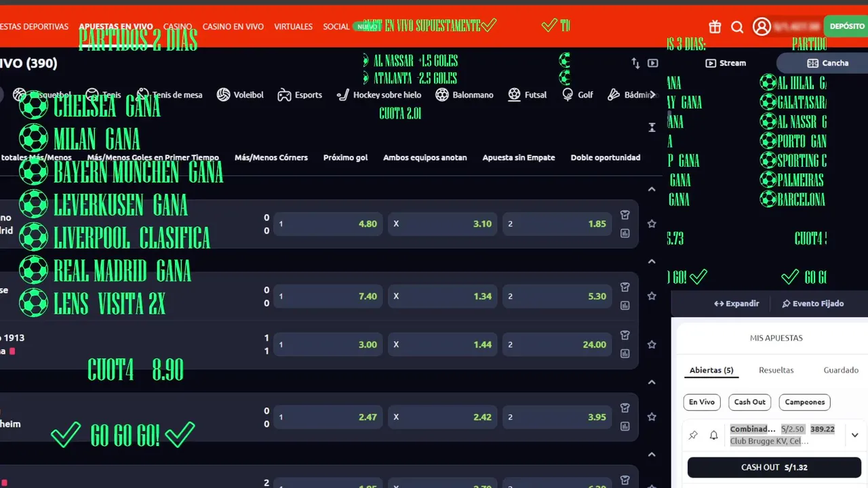Bet on home win at 2.47
The width and height of the screenshot is (868, 488).
328,417
